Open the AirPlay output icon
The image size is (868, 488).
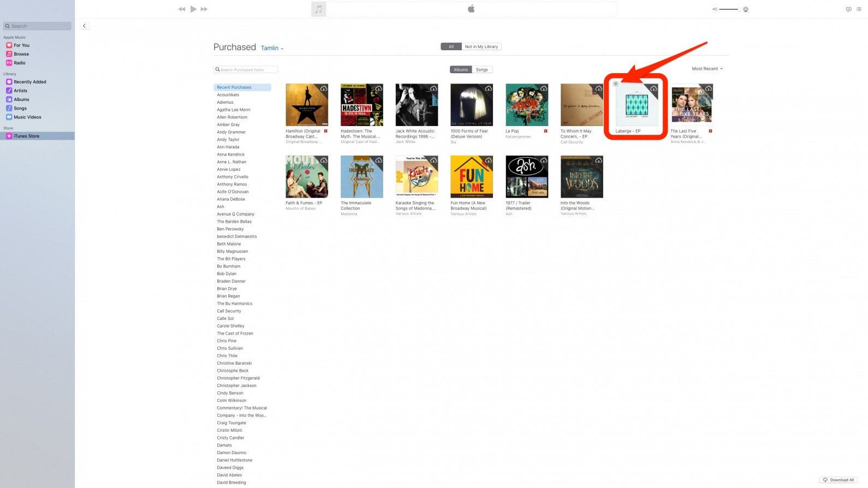coord(746,9)
